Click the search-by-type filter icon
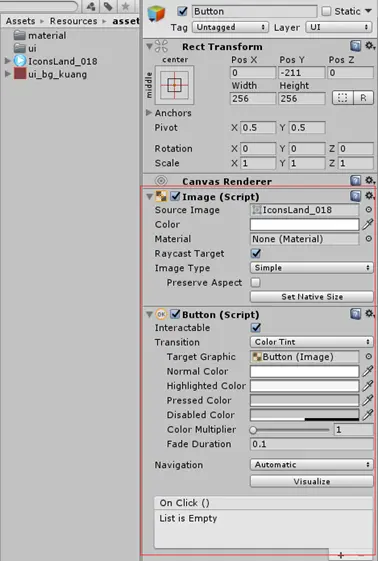Screen dimensions: 378x561 pos(91,6)
